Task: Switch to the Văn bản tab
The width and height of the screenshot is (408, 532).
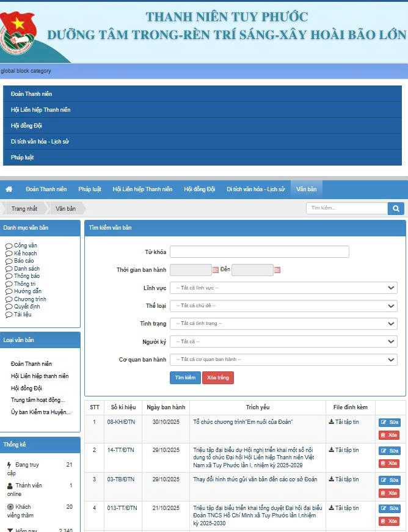Action: 306,189
